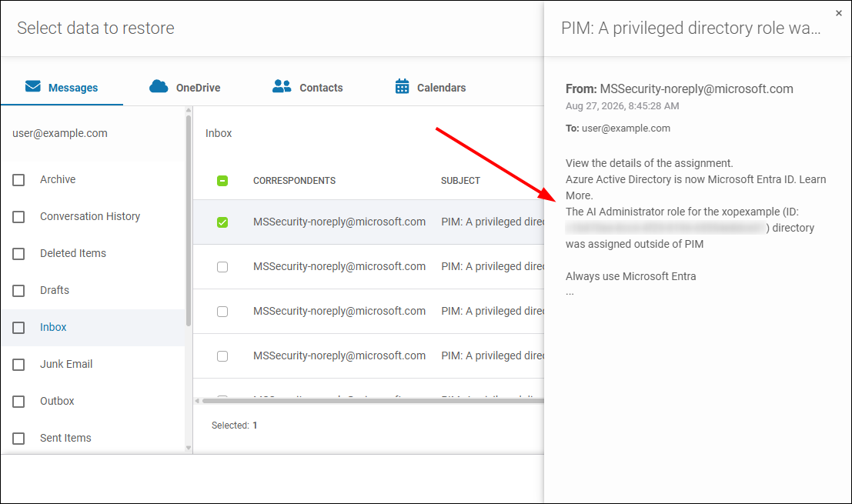The width and height of the screenshot is (852, 504).
Task: Check the Outbox folder checkbox
Action: tap(18, 402)
